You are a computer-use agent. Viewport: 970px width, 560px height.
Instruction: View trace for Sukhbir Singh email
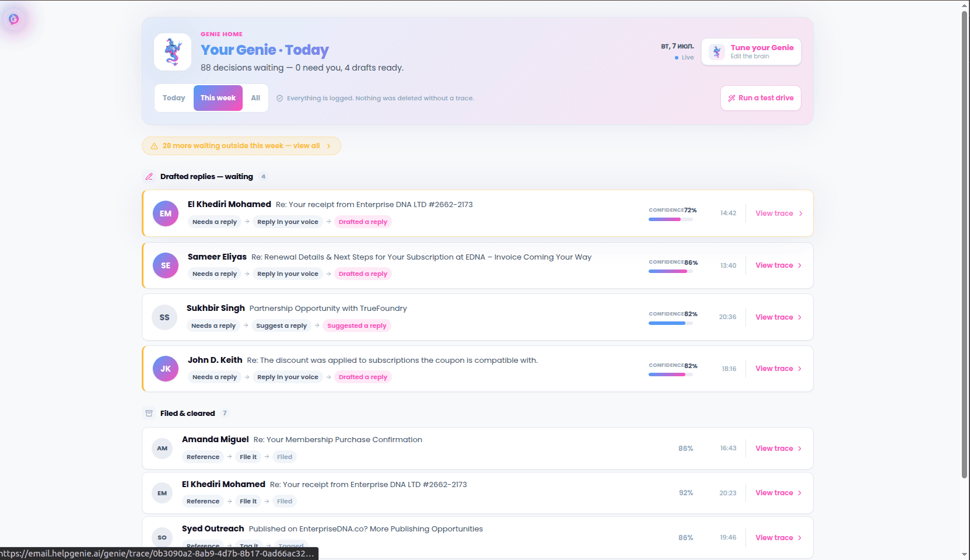tap(779, 317)
